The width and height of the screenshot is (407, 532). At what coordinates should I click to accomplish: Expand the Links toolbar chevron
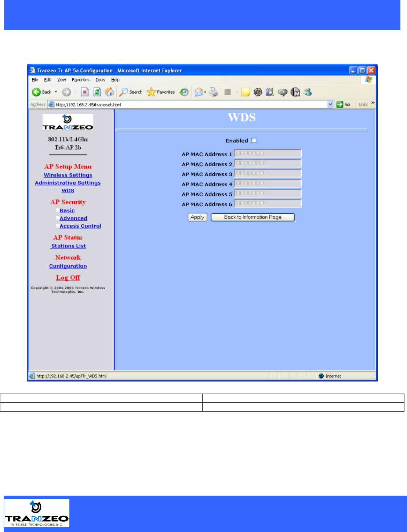373,103
